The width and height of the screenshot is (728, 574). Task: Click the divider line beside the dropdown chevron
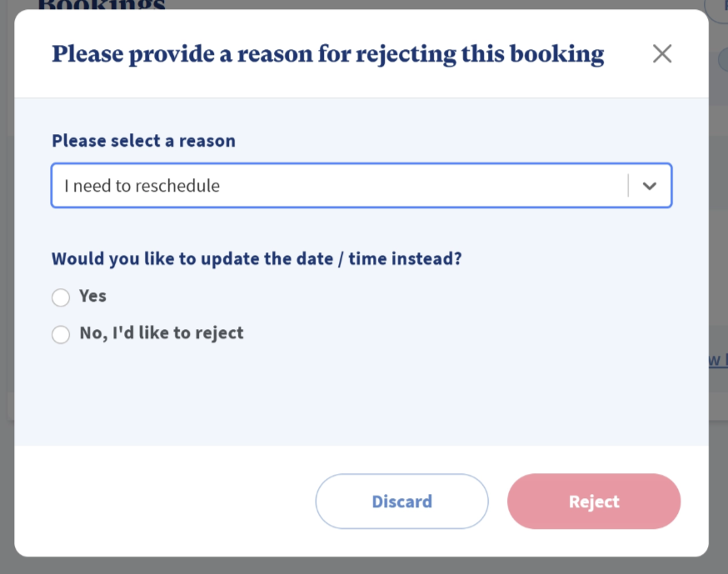click(x=628, y=186)
